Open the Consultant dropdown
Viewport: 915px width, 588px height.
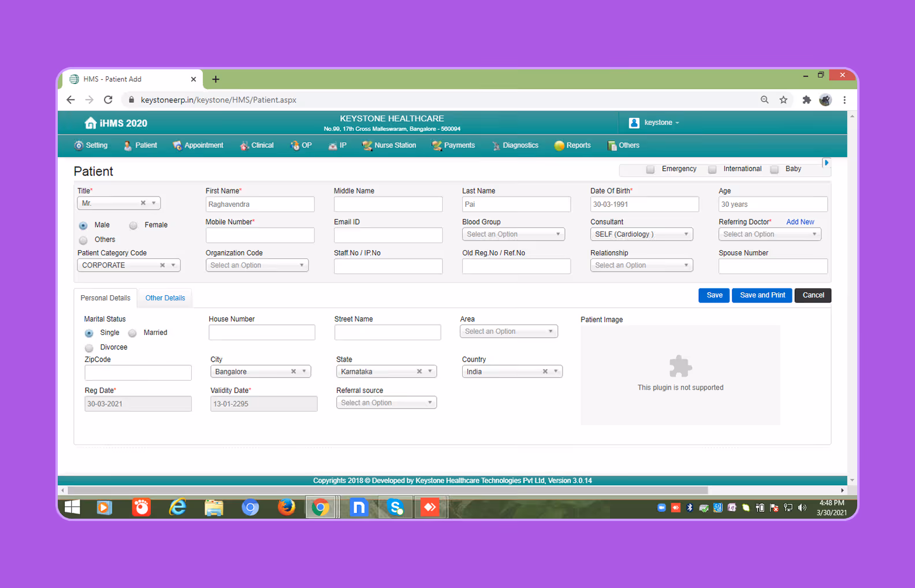tap(642, 234)
